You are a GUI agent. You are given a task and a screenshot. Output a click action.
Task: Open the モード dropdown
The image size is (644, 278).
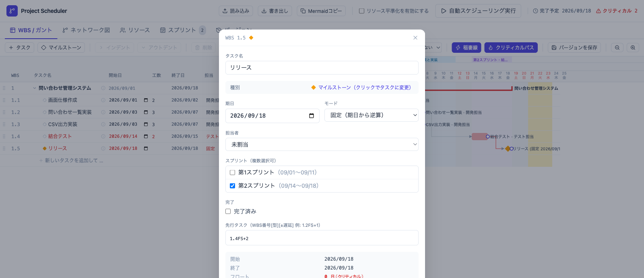click(372, 115)
